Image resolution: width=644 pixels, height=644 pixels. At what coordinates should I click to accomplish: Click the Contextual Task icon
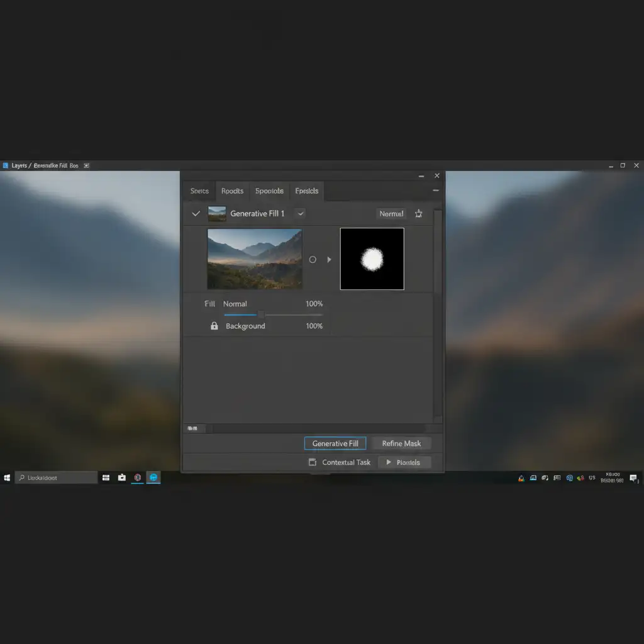pos(313,462)
